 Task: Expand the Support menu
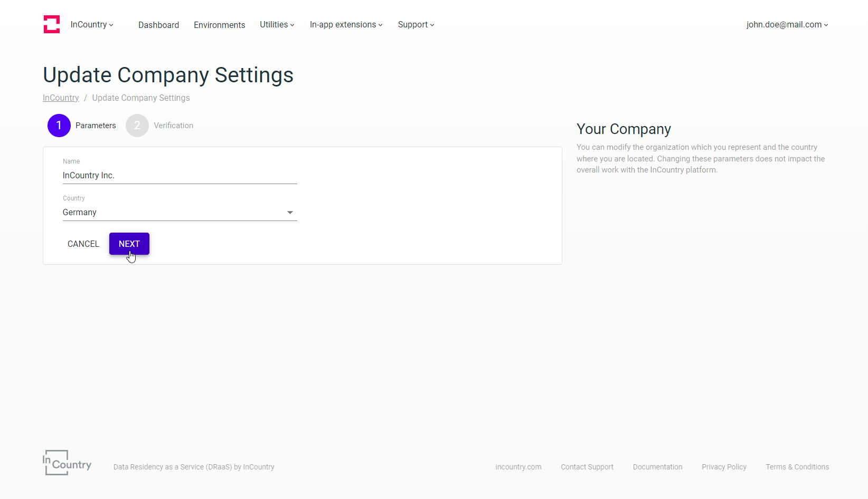coord(416,25)
